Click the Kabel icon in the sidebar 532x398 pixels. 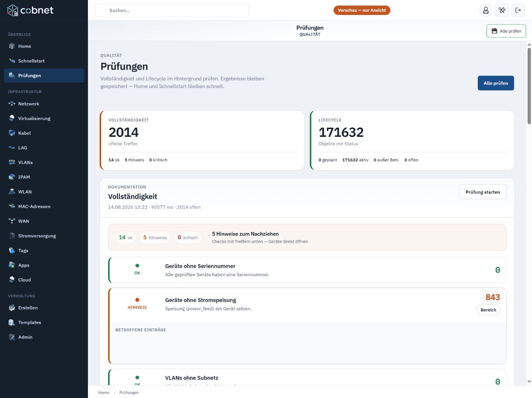click(x=12, y=133)
